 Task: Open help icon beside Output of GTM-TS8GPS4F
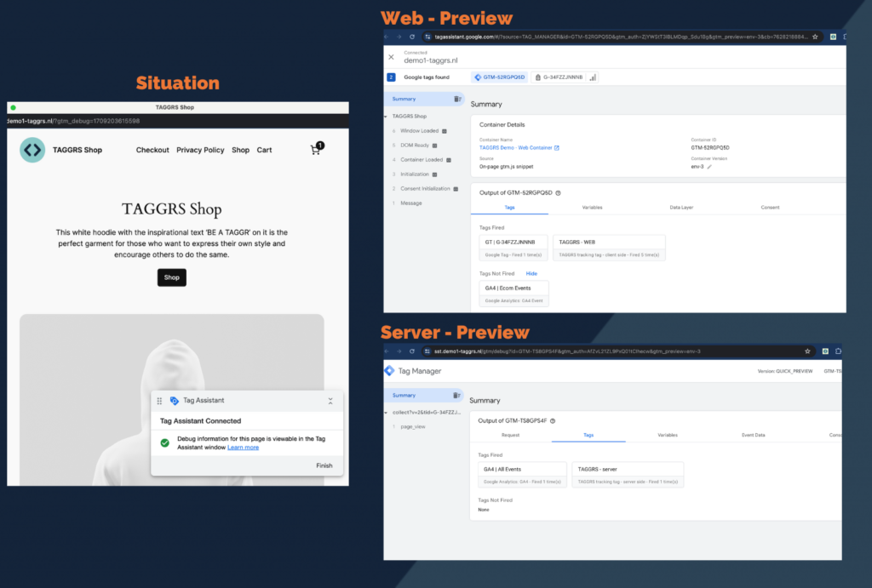[552, 421]
